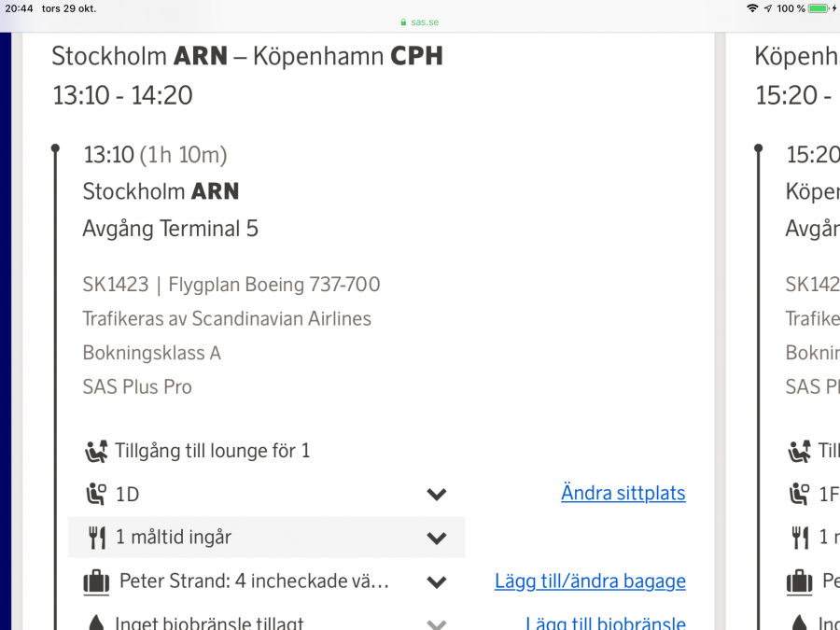Click the seat icon beside 1F
This screenshot has height=630, width=840.
point(799,495)
